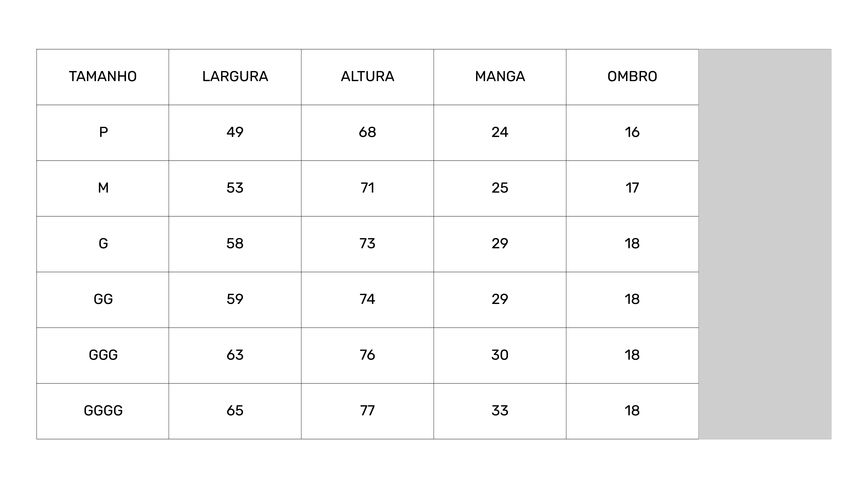This screenshot has width=868, height=488.
Task: Click the largura value 63
Action: point(235,355)
